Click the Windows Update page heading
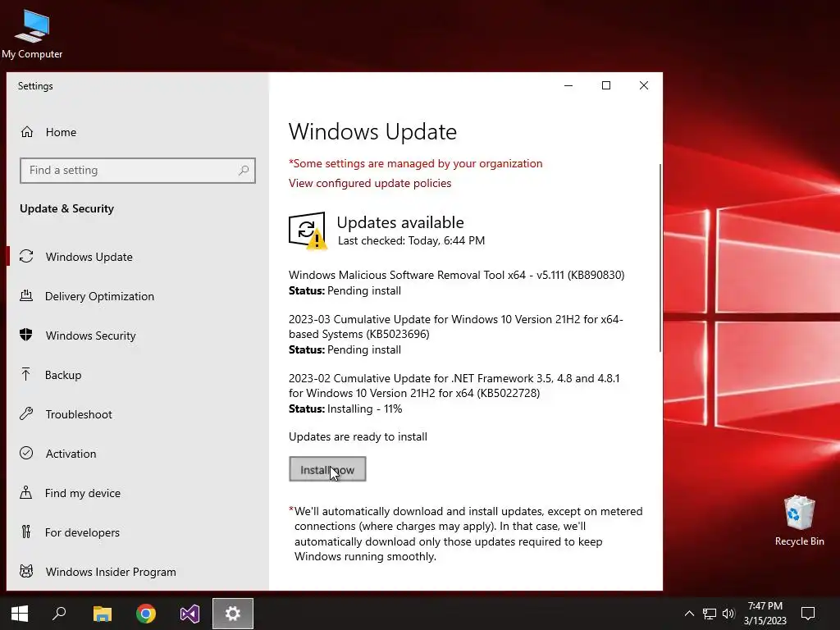The image size is (840, 630). click(372, 132)
